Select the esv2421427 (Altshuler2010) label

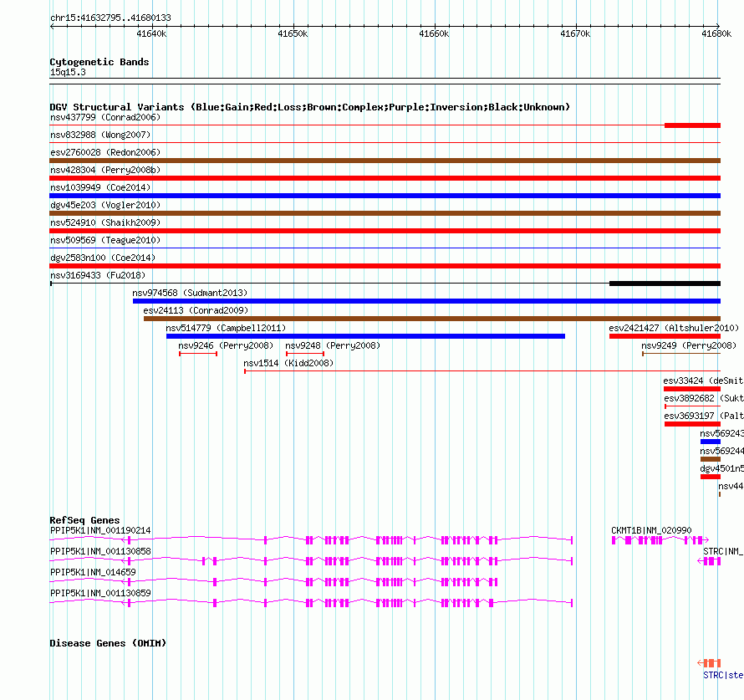(x=674, y=328)
